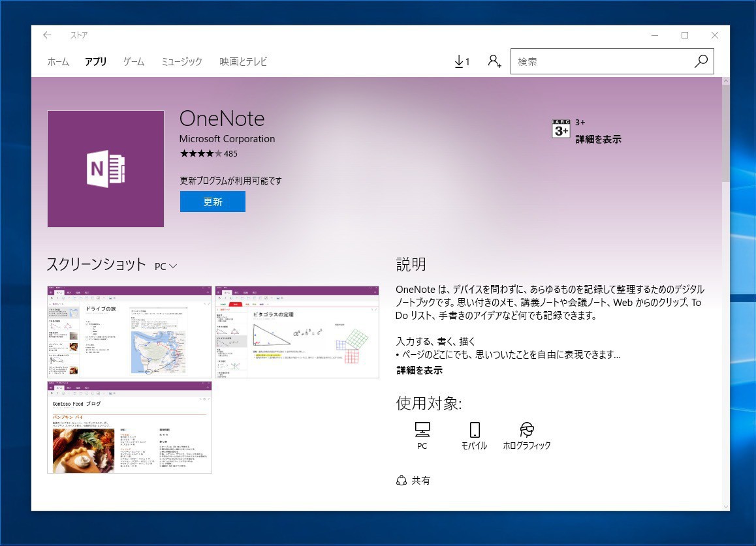
Task: Click the 説明 section heading
Action: click(x=411, y=264)
